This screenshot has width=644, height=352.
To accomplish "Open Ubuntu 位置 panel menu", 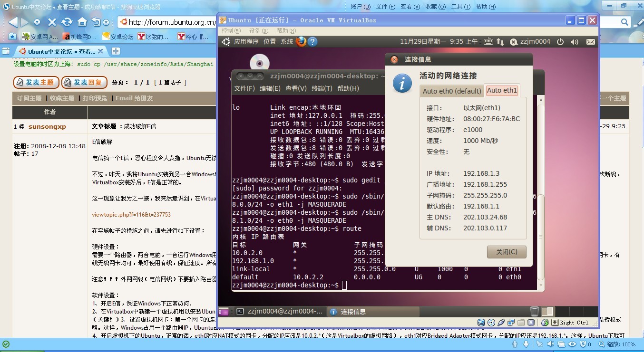I will pyautogui.click(x=270, y=42).
